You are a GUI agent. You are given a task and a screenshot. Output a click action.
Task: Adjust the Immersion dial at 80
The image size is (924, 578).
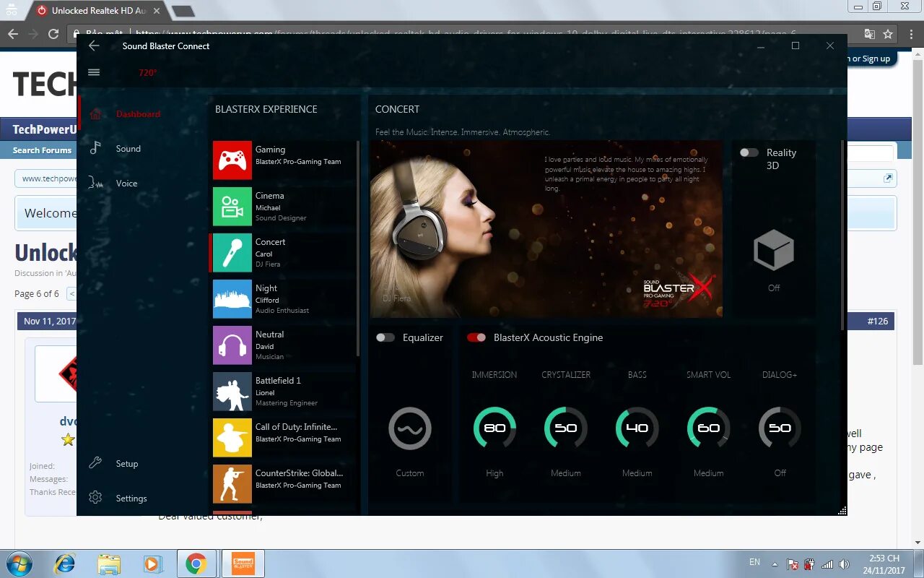[494, 428]
